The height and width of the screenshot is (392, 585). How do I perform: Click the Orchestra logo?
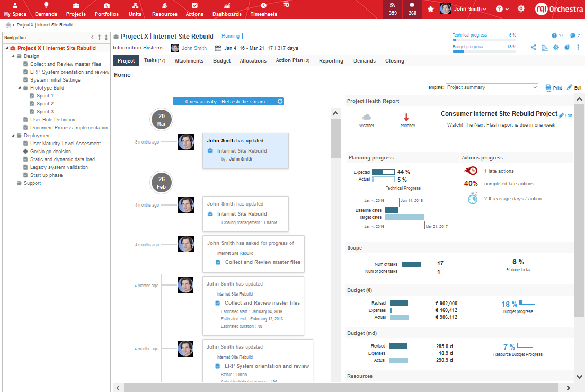tap(559, 9)
